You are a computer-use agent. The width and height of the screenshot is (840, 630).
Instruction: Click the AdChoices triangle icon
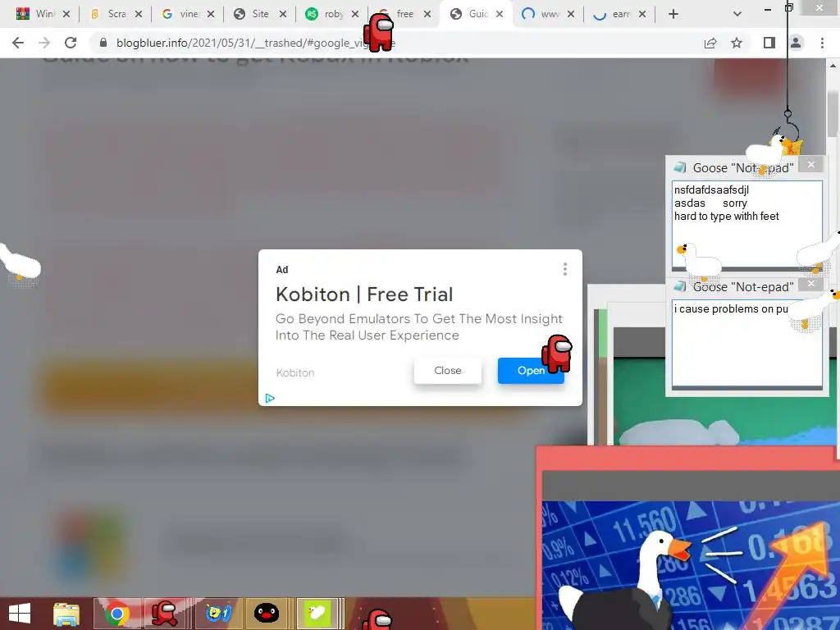[270, 398]
